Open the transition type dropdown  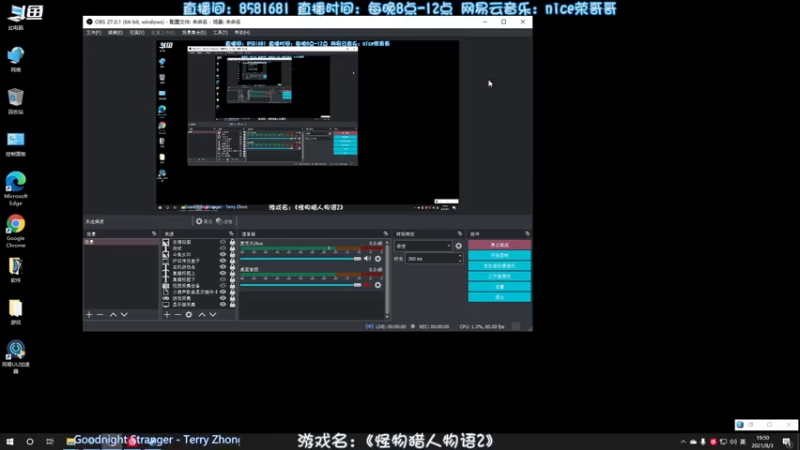coord(423,246)
